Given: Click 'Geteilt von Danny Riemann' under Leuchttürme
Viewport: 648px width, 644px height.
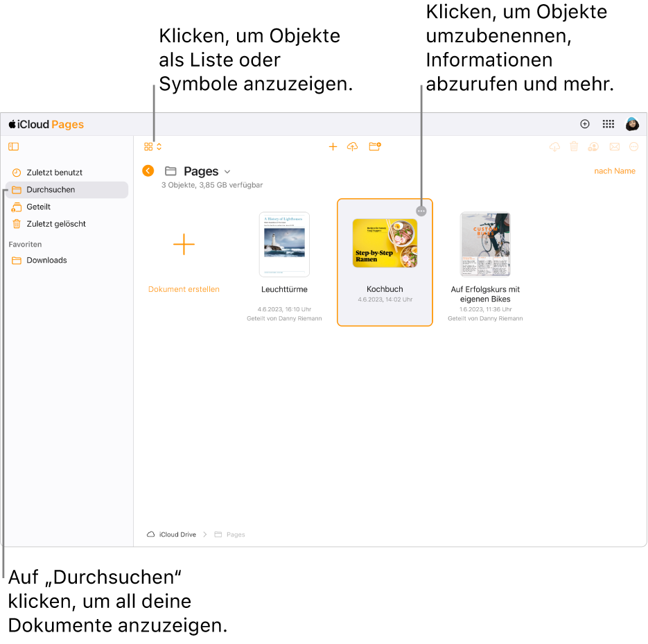Looking at the screenshot, I should pos(284,318).
